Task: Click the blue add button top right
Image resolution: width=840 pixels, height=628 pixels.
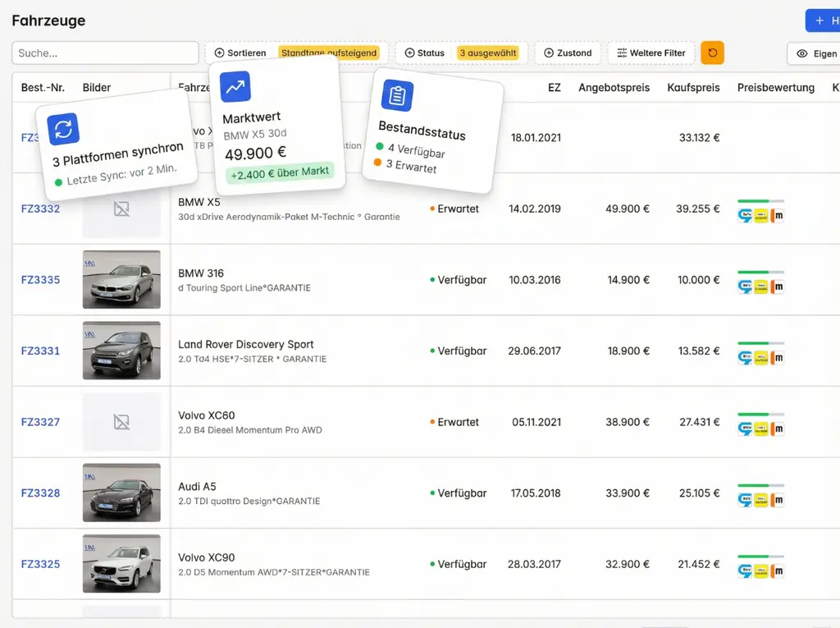Action: [x=823, y=21]
